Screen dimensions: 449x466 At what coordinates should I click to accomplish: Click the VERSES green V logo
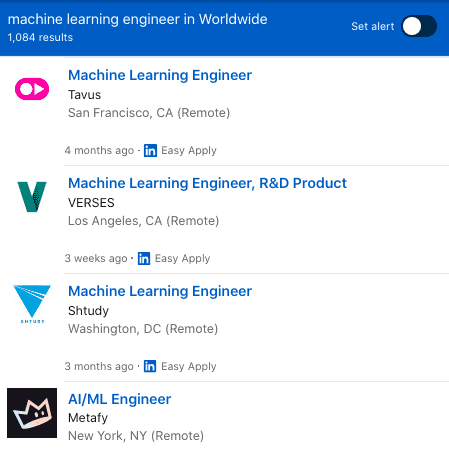pyautogui.click(x=32, y=197)
